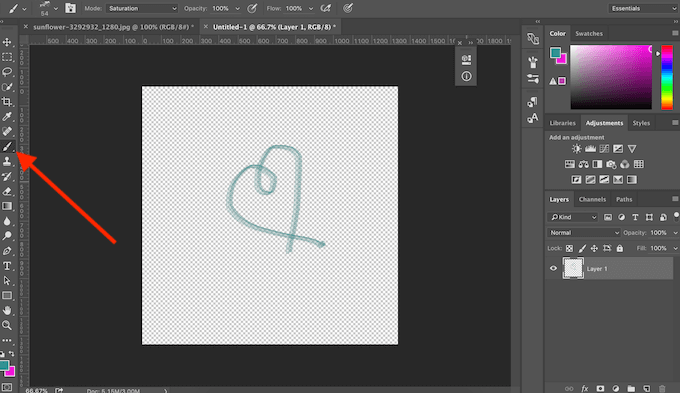Select the Brush tool in toolbar
The width and height of the screenshot is (680, 393).
[7, 147]
